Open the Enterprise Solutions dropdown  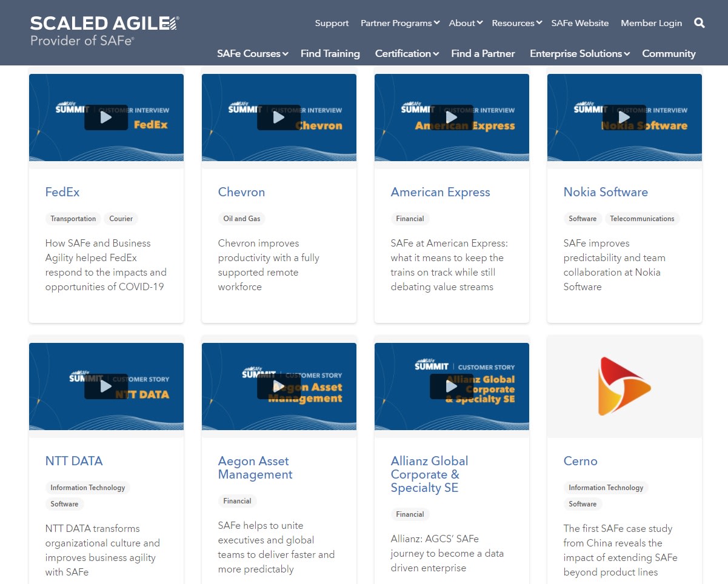coord(580,53)
